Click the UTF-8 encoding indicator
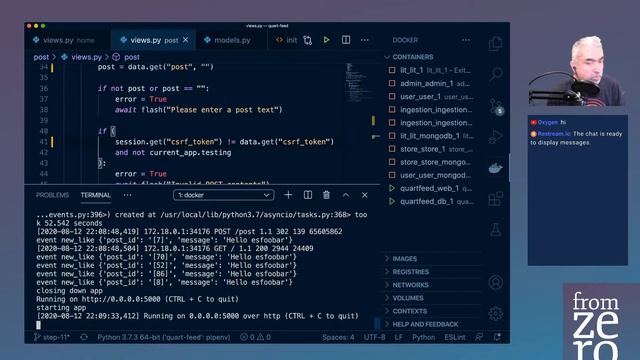This screenshot has width=640, height=360. click(374, 337)
